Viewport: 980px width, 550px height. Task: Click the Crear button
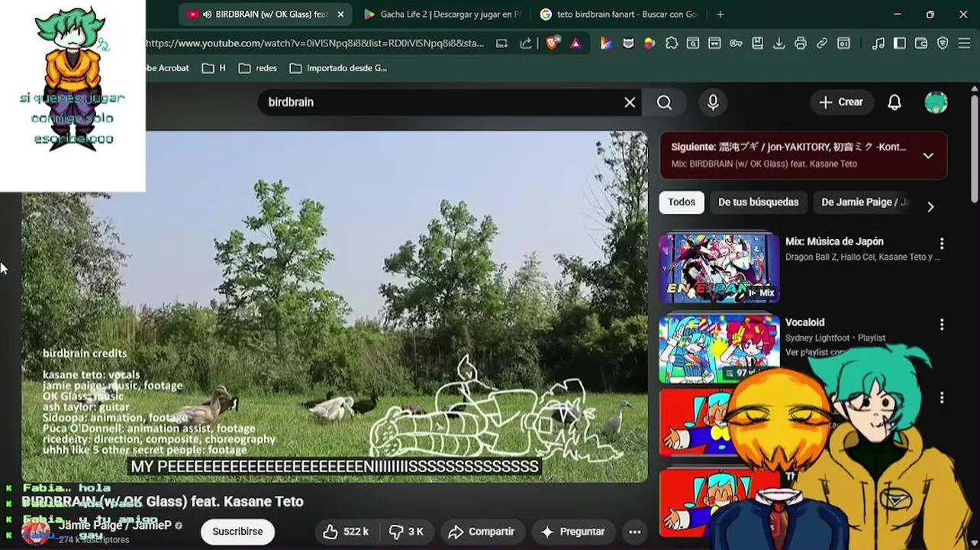[841, 102]
